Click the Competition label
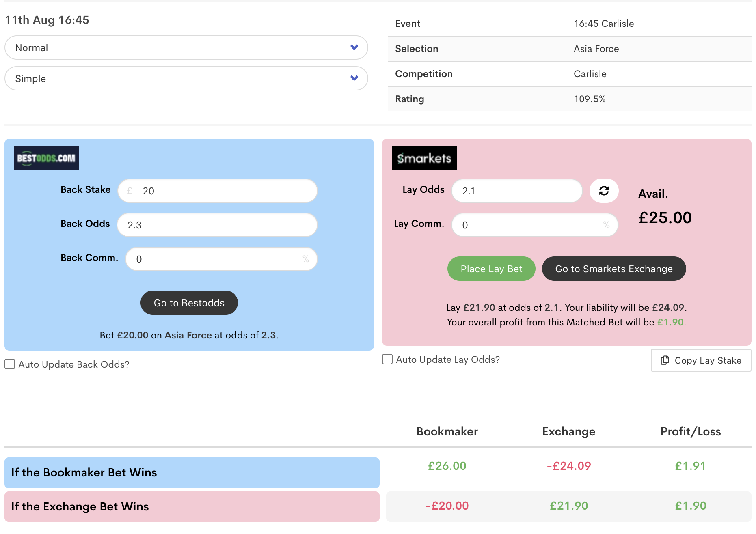The image size is (756, 534). [424, 74]
